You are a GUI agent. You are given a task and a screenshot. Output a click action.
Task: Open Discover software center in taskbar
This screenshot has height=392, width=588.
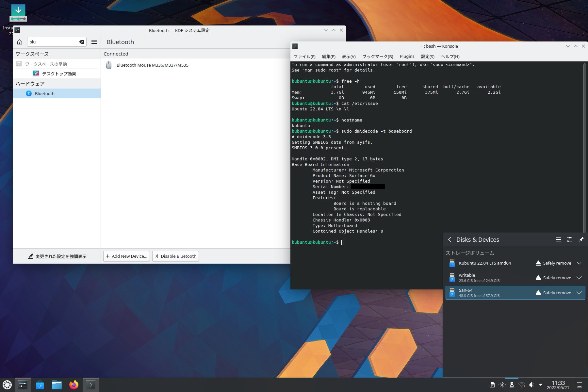click(x=40, y=385)
